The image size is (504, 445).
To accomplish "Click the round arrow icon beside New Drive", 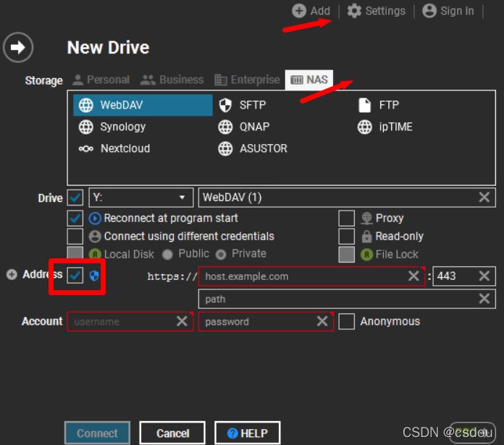I will 18,47.
